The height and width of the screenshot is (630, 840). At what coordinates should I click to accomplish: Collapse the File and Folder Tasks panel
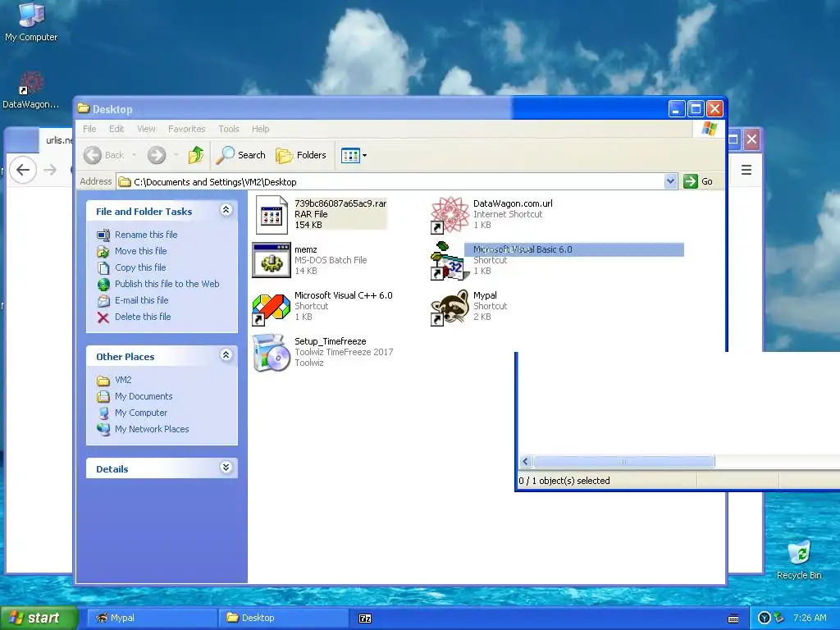pos(226,210)
